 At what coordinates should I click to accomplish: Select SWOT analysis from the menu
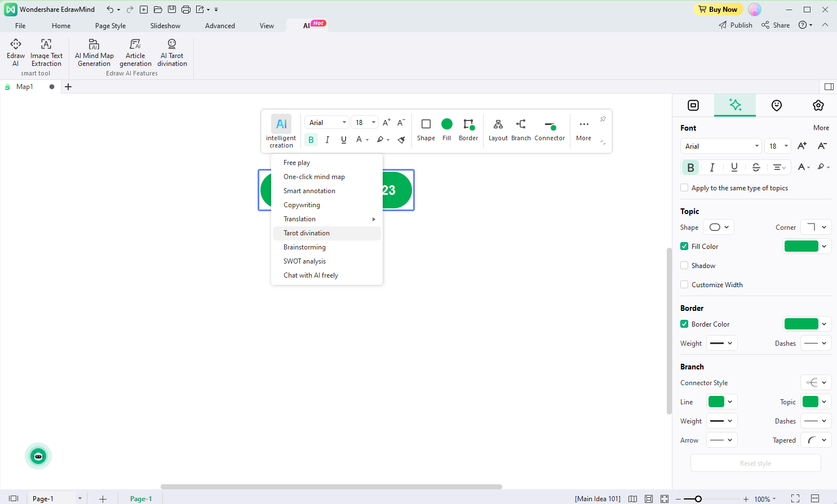(x=327, y=261)
